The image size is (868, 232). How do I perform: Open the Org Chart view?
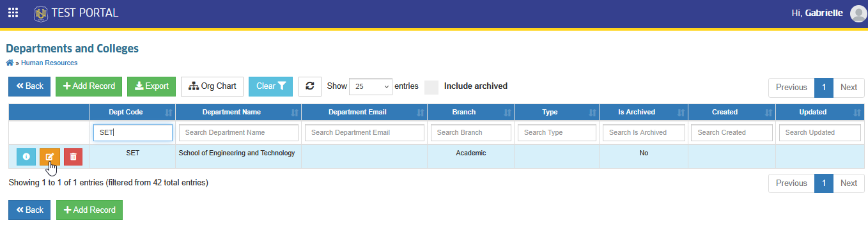(x=212, y=86)
